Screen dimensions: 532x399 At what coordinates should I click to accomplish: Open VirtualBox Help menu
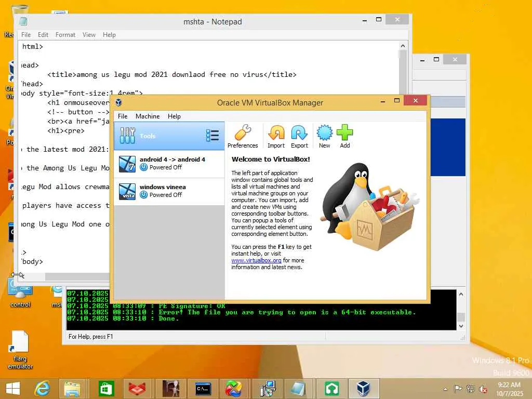click(174, 116)
